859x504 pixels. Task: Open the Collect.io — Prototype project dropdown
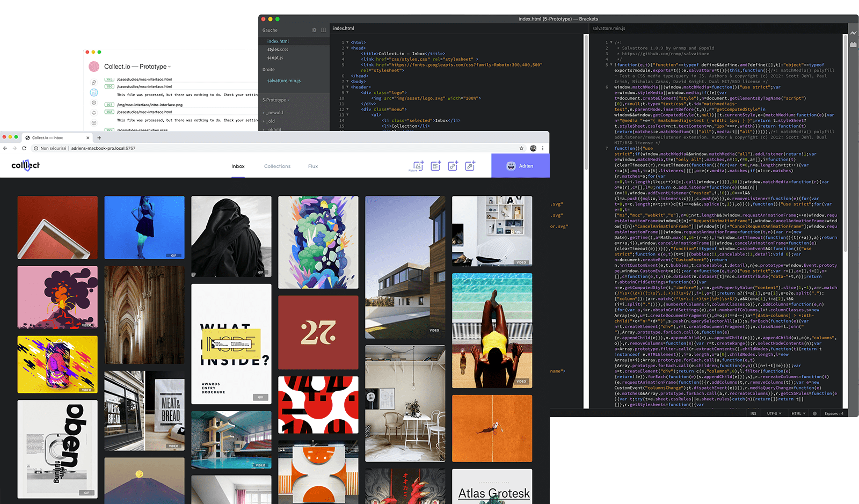click(138, 67)
